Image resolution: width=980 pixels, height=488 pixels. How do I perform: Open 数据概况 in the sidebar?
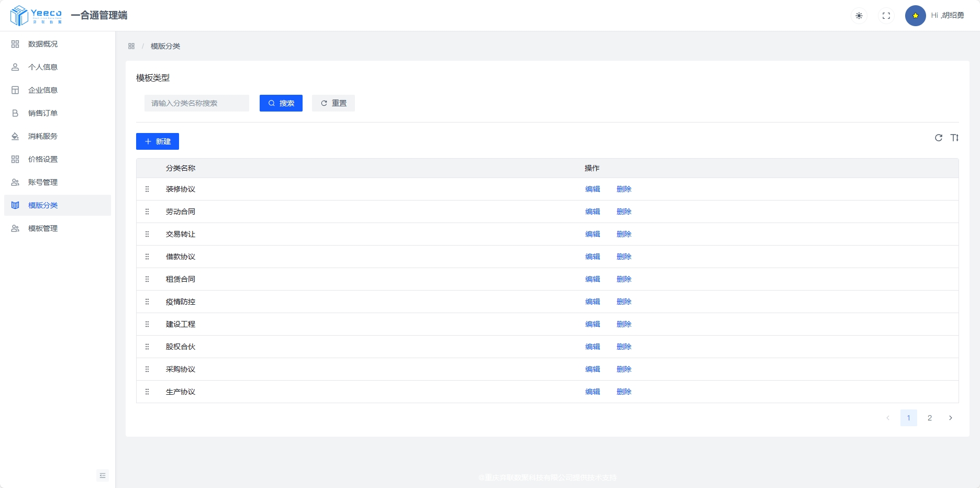pyautogui.click(x=43, y=44)
